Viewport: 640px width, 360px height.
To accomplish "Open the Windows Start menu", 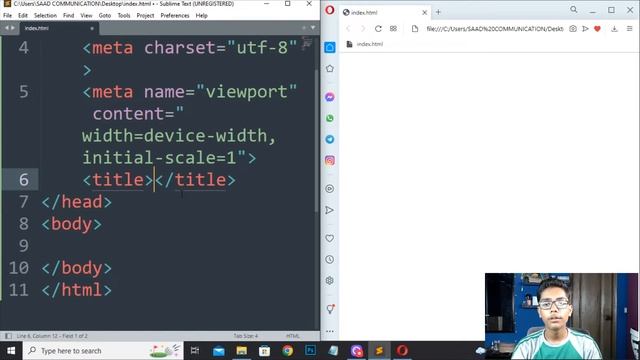I will pyautogui.click(x=11, y=351).
